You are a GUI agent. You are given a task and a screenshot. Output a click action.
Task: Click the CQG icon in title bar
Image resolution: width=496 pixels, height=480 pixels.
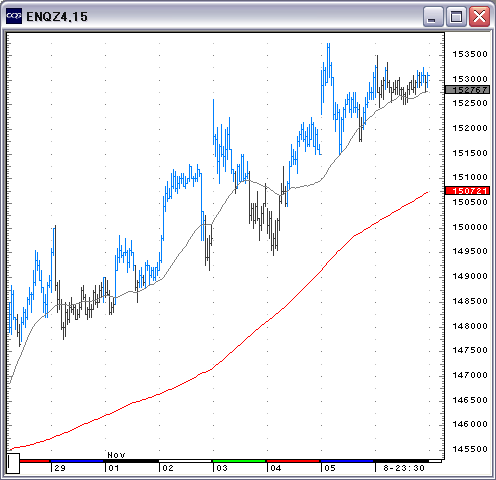click(14, 16)
